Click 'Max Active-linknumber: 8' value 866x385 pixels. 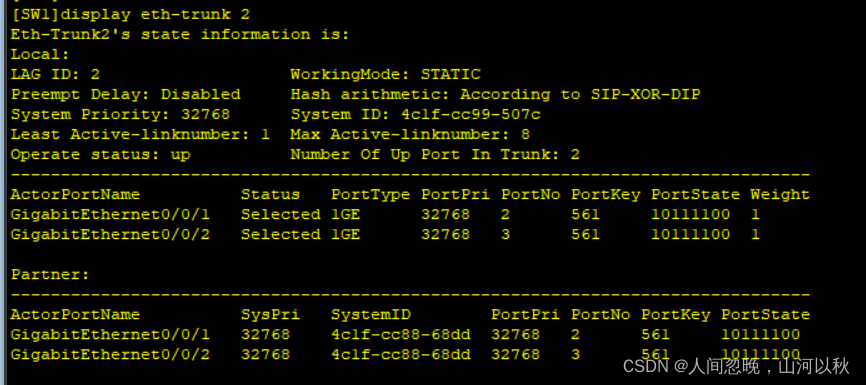click(x=410, y=134)
